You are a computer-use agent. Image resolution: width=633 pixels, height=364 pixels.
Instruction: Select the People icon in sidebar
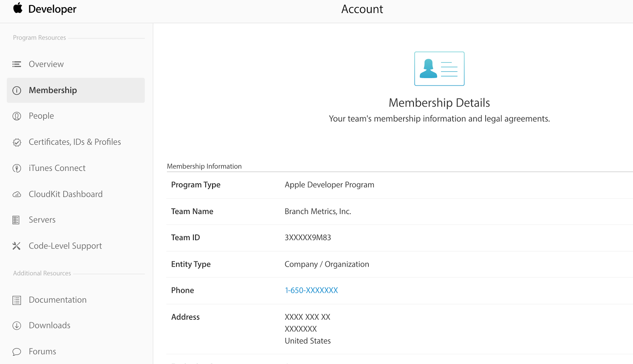click(x=17, y=116)
